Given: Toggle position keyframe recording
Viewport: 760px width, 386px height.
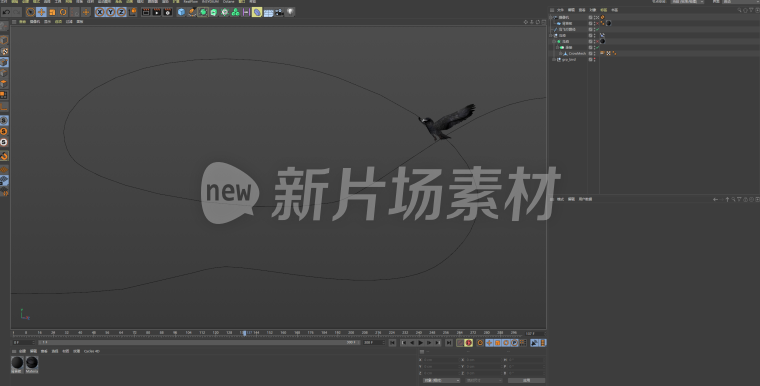Looking at the screenshot, I should 489,343.
